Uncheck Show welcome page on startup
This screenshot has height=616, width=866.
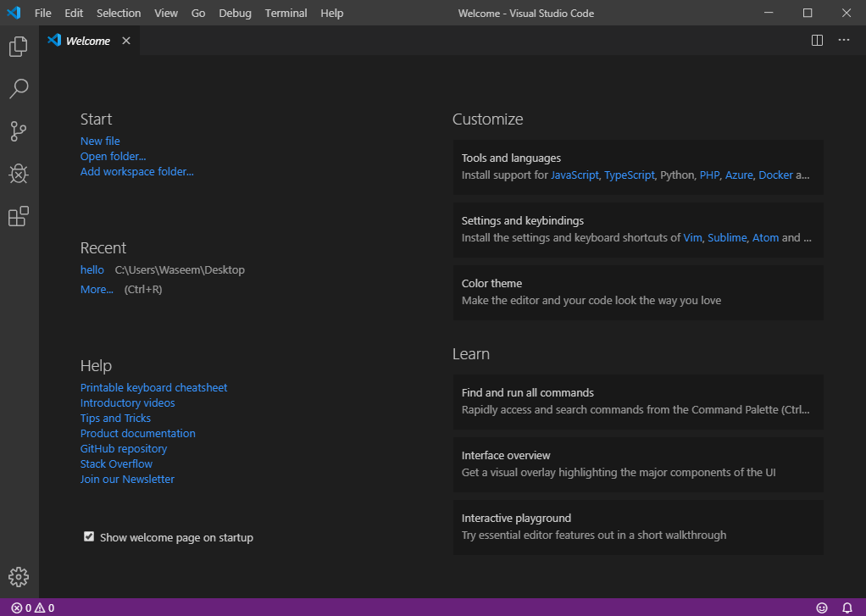[x=89, y=536]
